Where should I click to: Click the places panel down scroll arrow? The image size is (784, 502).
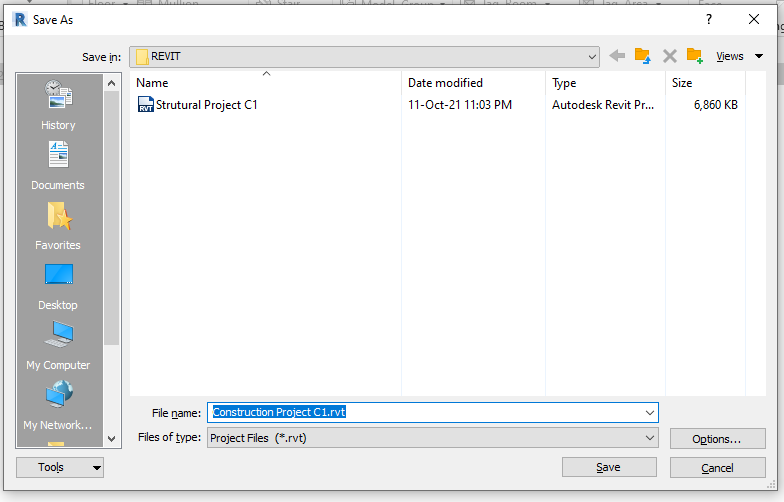tap(112, 439)
